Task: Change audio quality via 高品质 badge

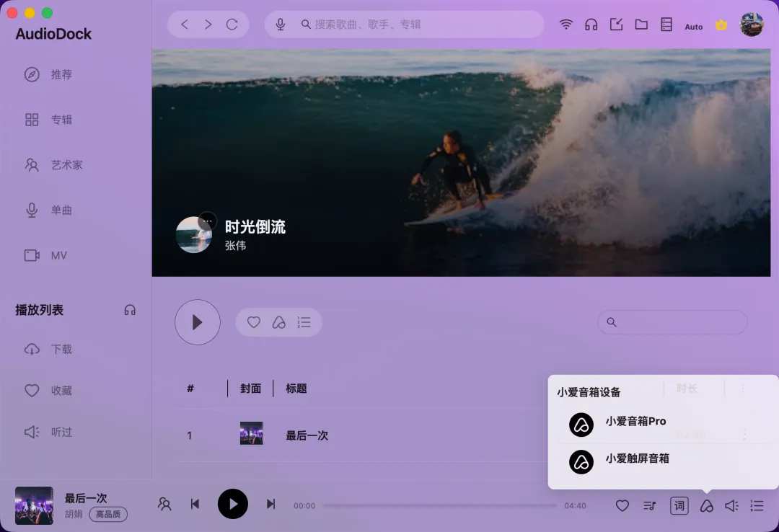Action: [108, 514]
